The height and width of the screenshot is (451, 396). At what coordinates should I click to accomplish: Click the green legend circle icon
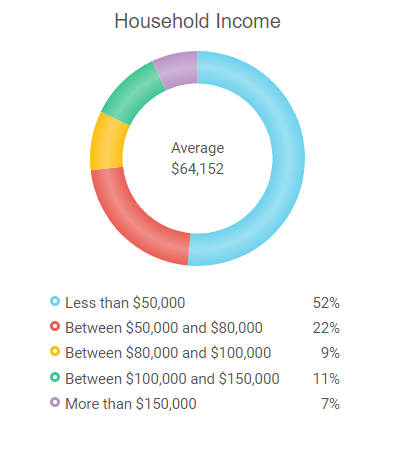55,377
